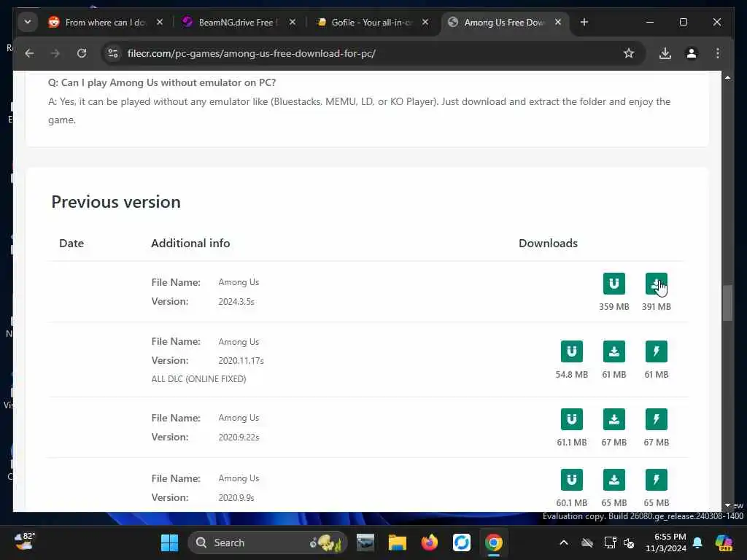This screenshot has height=560, width=747.
Task: Click the torrent magnet icon labeled 60.1 MB
Action: pos(571,480)
